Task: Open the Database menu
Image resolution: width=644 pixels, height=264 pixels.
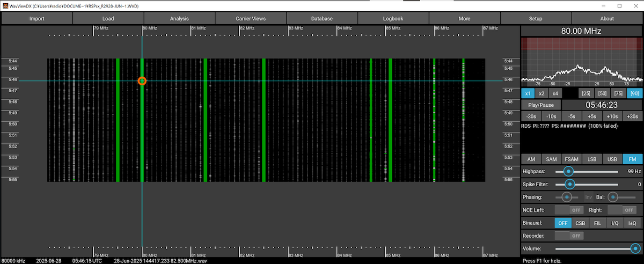Action: (x=321, y=18)
